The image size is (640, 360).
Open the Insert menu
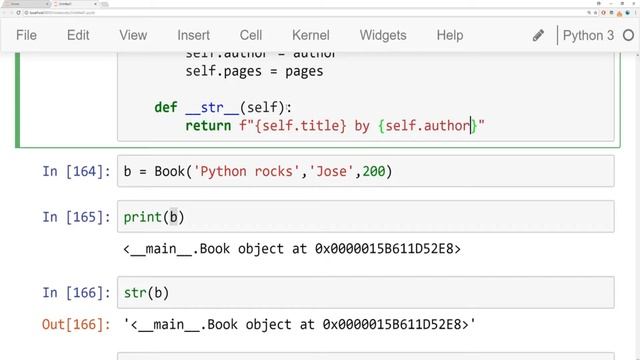(x=193, y=35)
